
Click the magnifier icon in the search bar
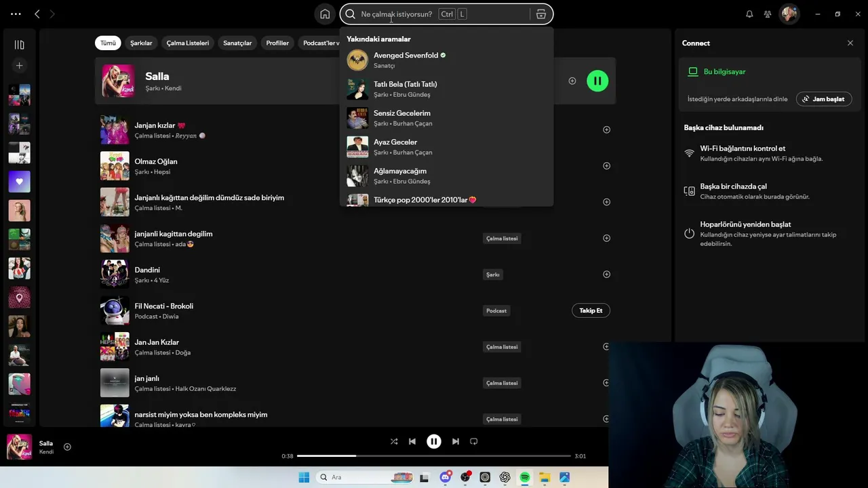click(x=351, y=14)
